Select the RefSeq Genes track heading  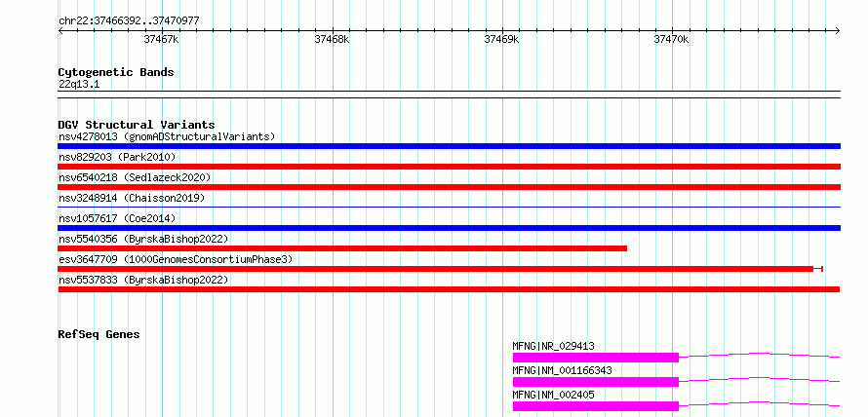point(99,334)
